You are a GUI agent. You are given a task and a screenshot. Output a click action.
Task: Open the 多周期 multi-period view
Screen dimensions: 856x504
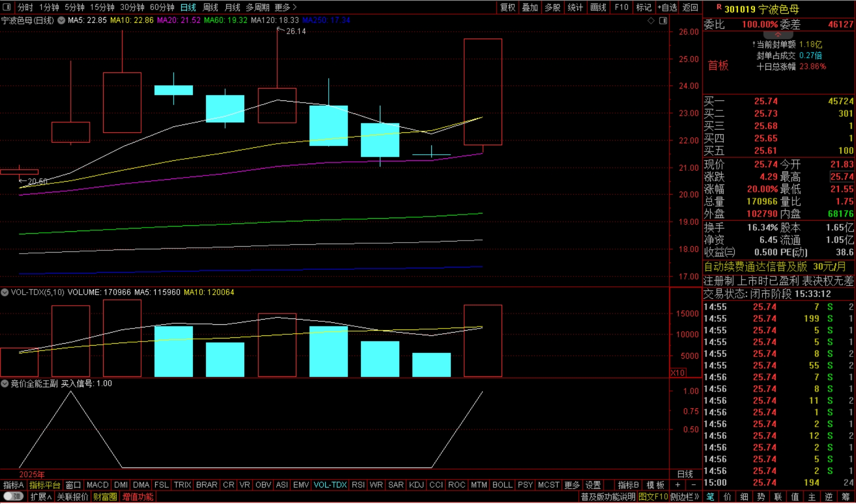pos(257,7)
